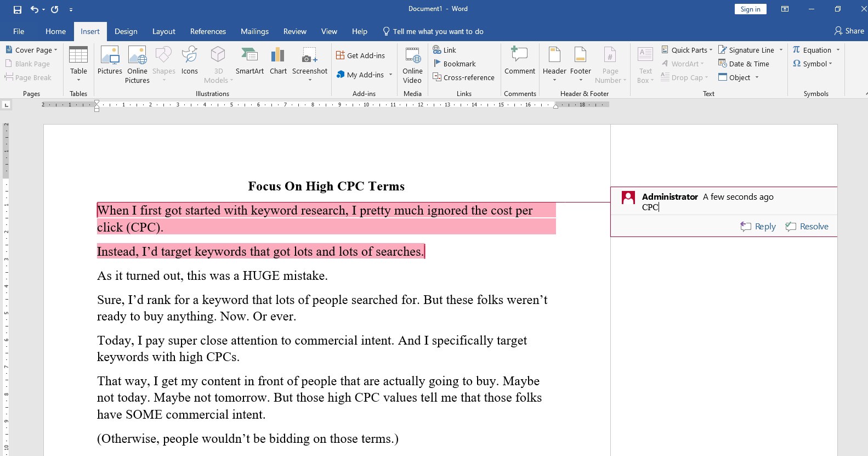The width and height of the screenshot is (868, 456).
Task: Open Online Pictures search
Action: (137, 65)
